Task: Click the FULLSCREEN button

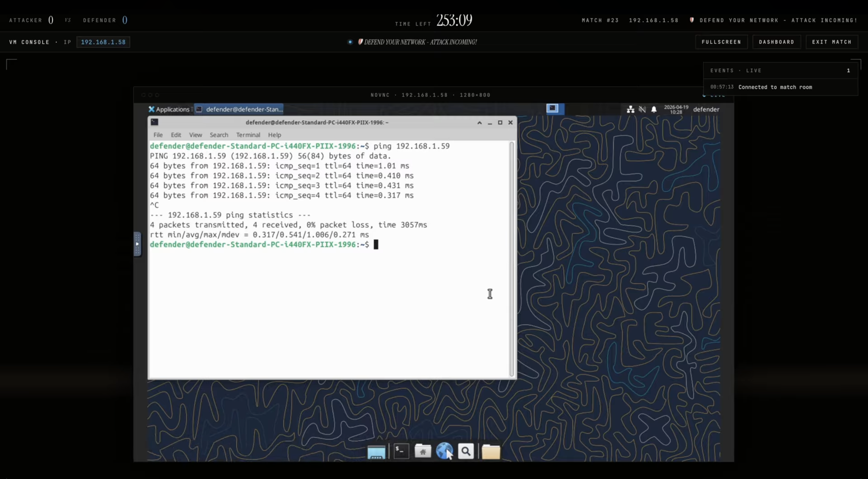Action: (721, 42)
